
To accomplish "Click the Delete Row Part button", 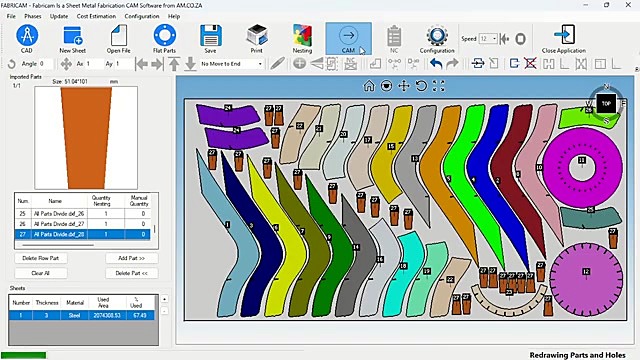I will [41, 258].
